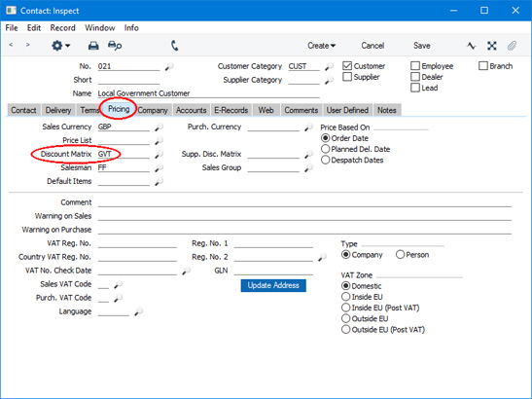Switch to the Accounts tab
The height and width of the screenshot is (399, 532).
[191, 110]
